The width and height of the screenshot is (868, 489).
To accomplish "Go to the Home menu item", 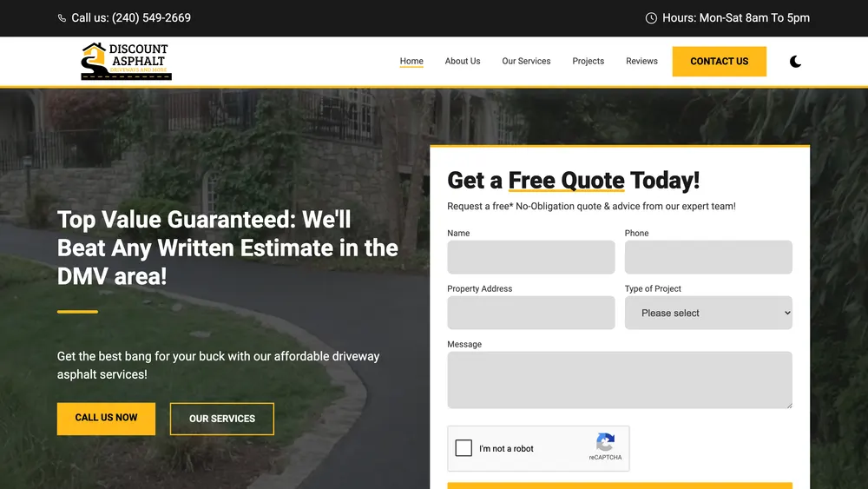I will [x=411, y=61].
